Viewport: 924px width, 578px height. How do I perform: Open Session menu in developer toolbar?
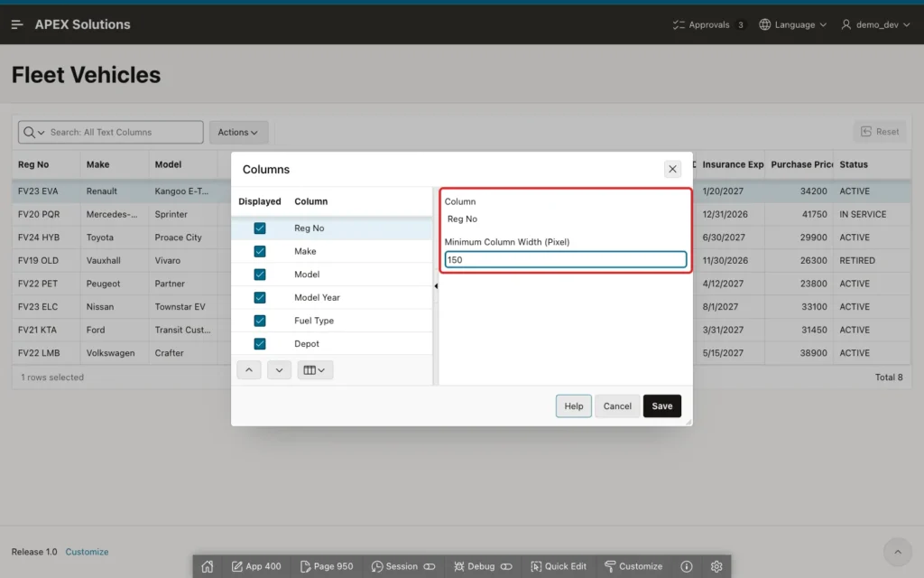pos(403,566)
